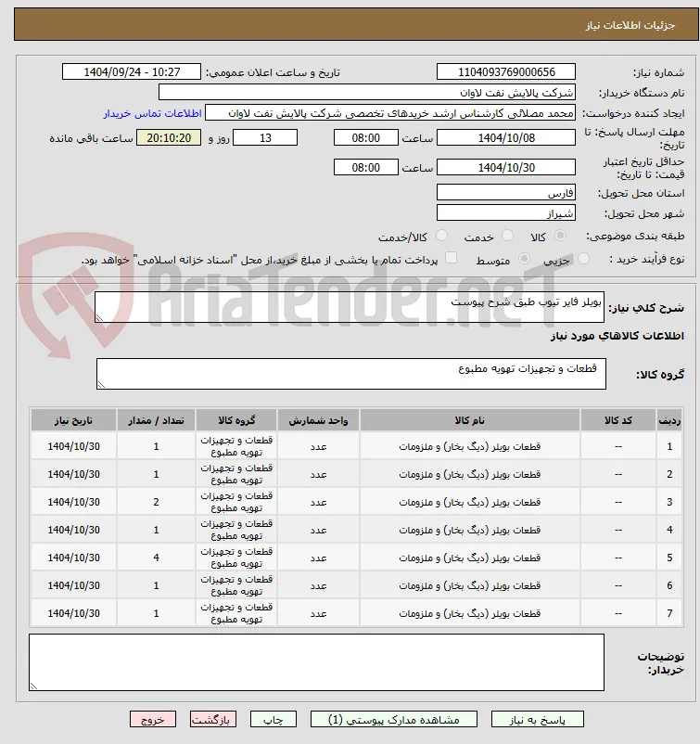Open مشاهده مدارک پیوستی (1) button
The image size is (700, 744).
coord(394,719)
